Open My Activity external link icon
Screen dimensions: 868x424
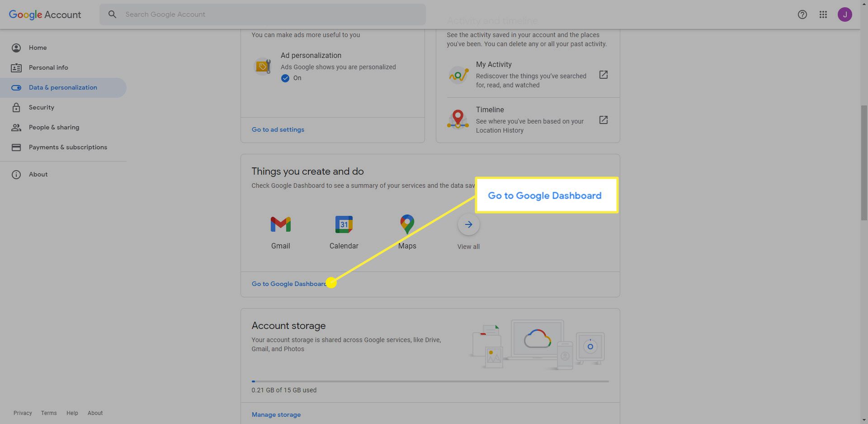click(x=603, y=75)
